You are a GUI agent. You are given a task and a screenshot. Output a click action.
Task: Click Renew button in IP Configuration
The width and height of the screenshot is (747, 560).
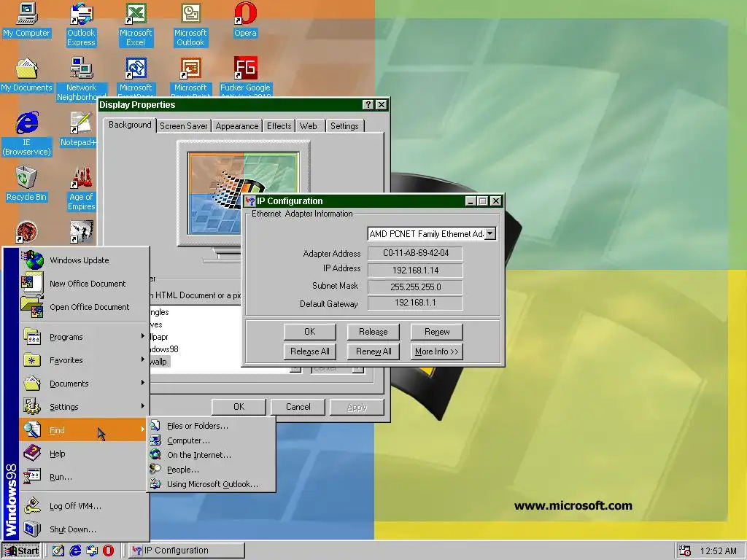[437, 332]
